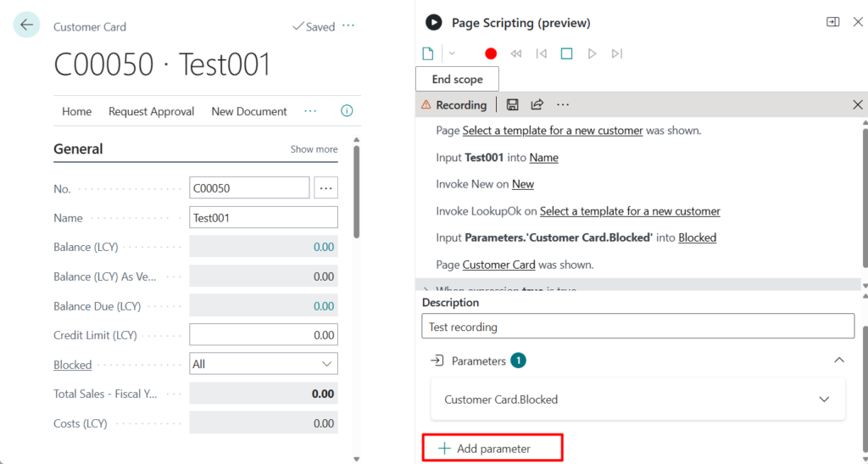Click the Add parameter button
The height and width of the screenshot is (464, 868).
tap(492, 448)
